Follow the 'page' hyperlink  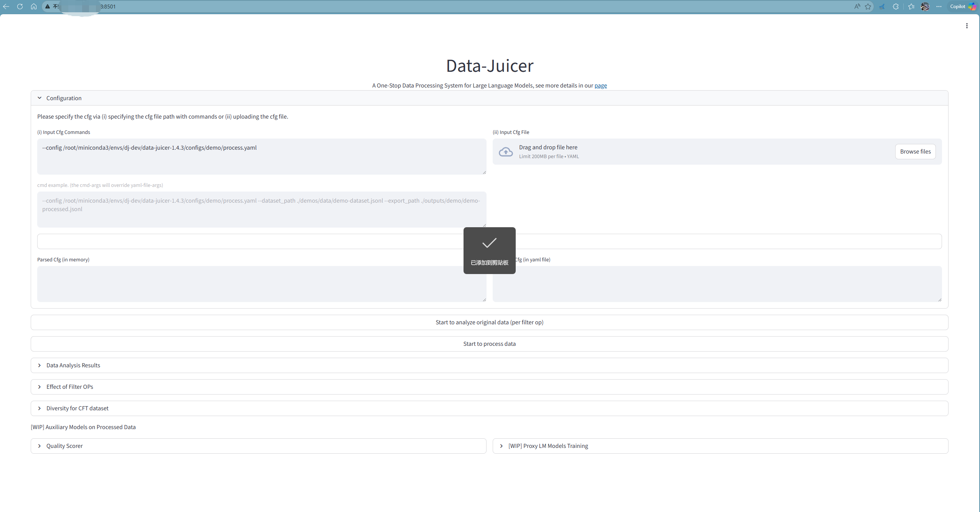pos(601,86)
